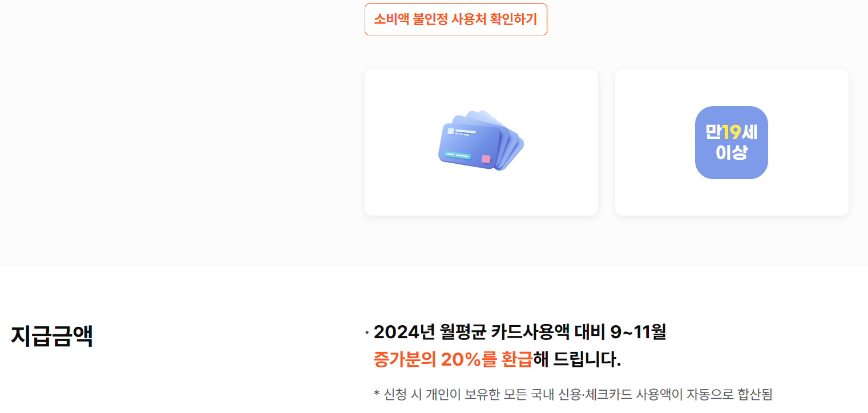Viewport: 868px width, 413px height.
Task: Click the yellow 19 number in the badge
Action: coord(732,132)
